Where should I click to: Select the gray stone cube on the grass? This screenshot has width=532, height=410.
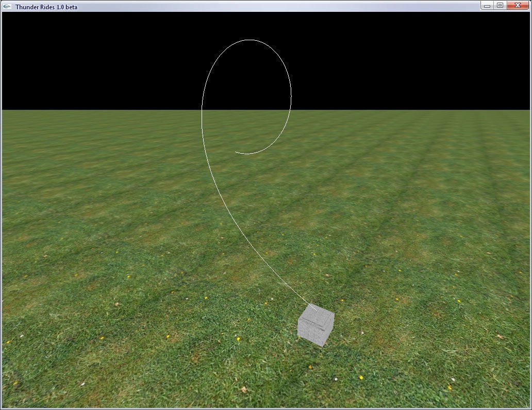(x=315, y=326)
